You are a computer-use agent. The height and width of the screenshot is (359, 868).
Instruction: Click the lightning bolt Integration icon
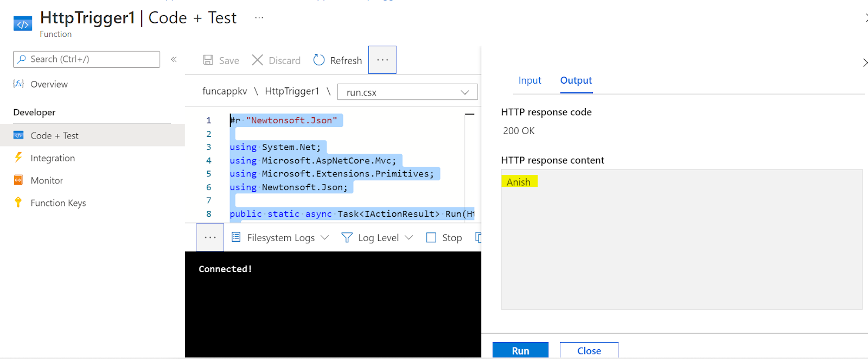point(18,158)
